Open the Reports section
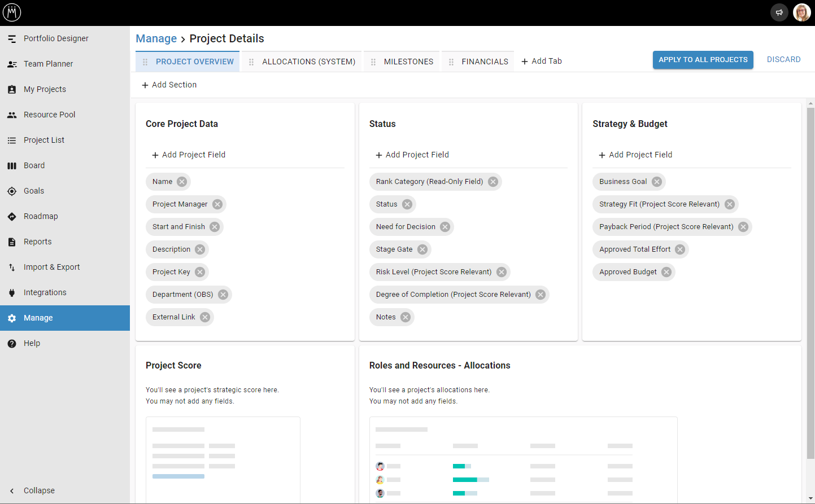 [x=37, y=242]
